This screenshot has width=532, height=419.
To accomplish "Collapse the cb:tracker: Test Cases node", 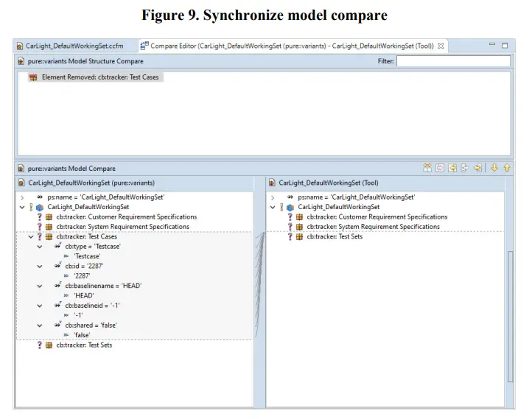I will pos(31,236).
